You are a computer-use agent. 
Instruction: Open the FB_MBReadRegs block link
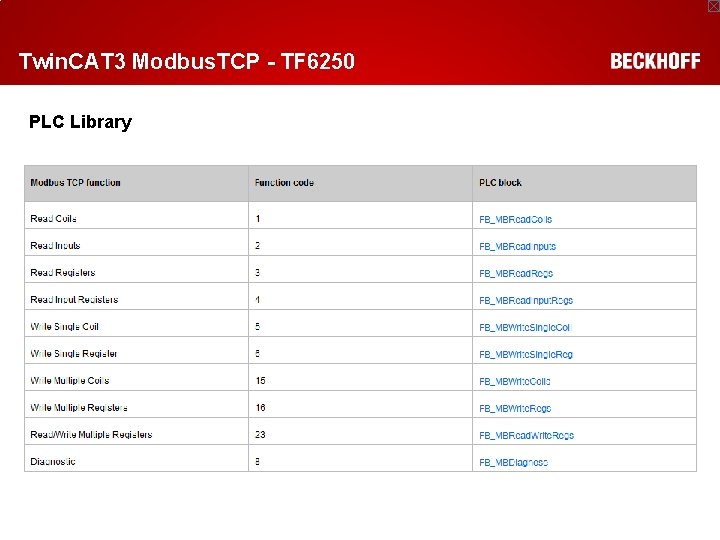[x=516, y=274]
